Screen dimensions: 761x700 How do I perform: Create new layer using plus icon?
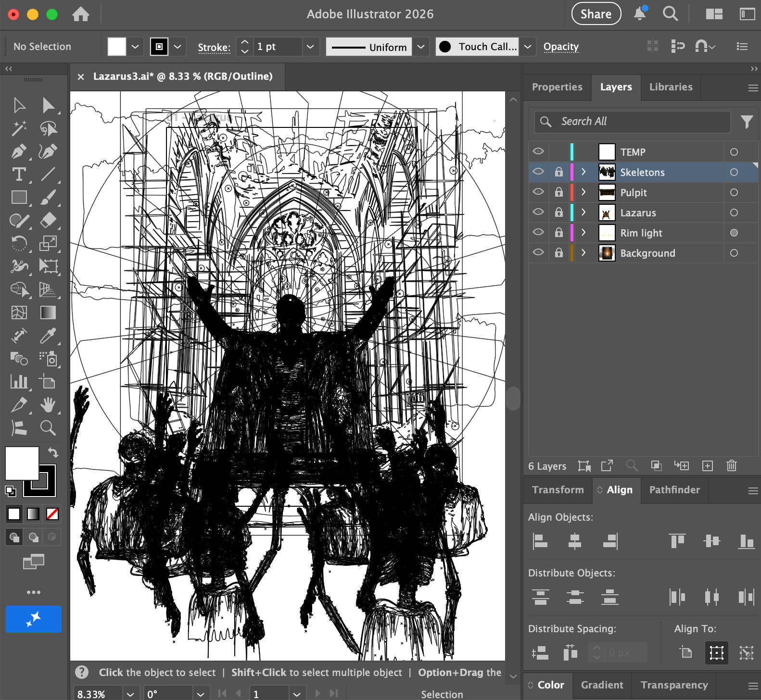[707, 465]
